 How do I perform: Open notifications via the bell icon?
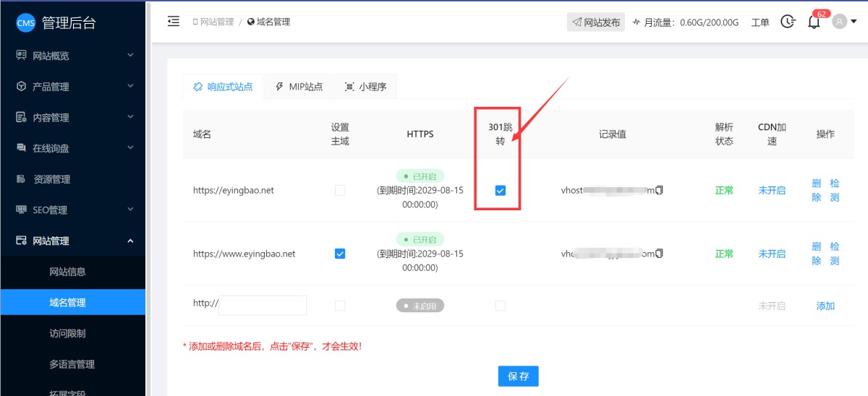[x=814, y=22]
